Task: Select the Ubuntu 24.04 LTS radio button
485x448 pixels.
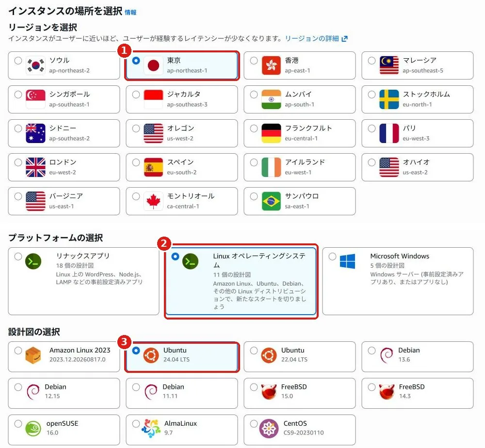Action: point(136,351)
